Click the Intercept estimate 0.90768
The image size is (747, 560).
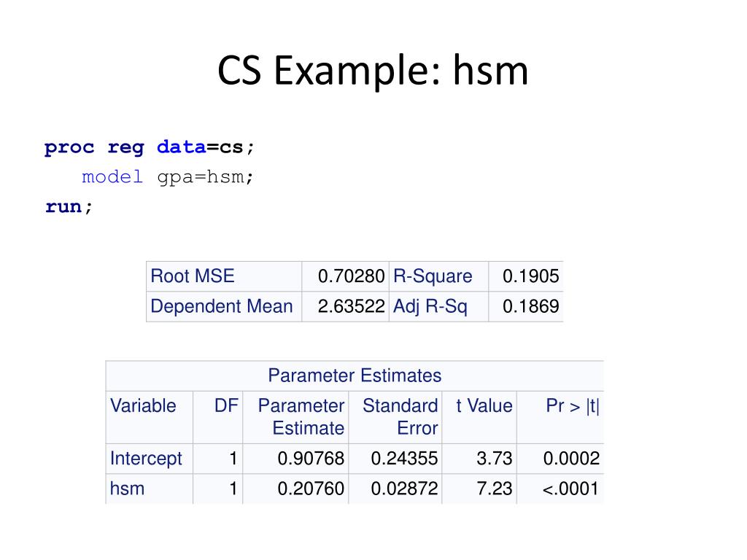coord(311,459)
